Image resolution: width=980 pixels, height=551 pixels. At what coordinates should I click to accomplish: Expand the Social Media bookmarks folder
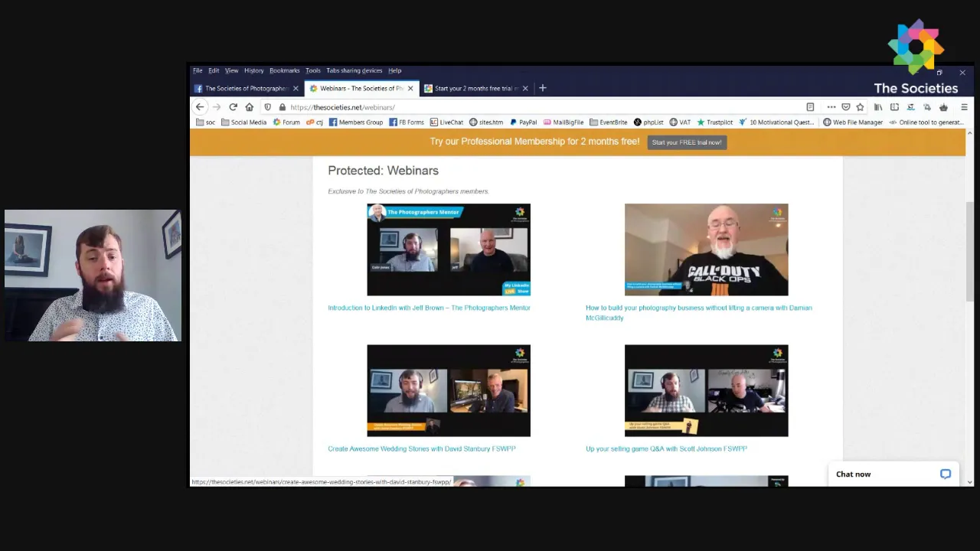[244, 122]
